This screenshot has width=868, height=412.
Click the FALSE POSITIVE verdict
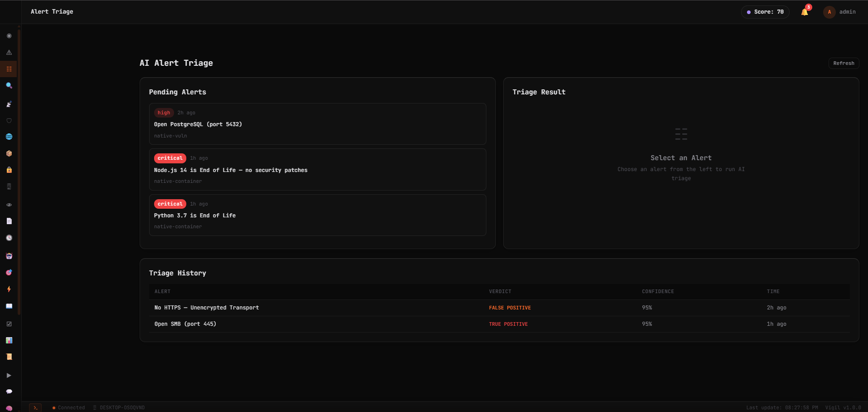pyautogui.click(x=510, y=308)
